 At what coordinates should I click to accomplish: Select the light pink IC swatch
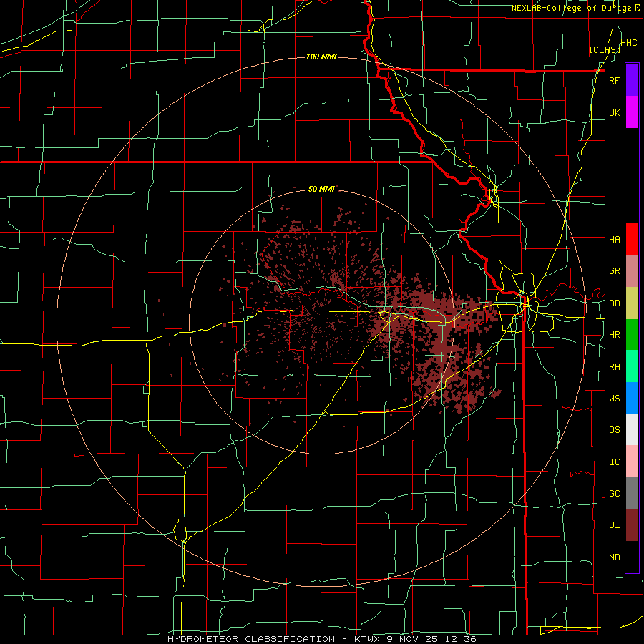point(632,462)
